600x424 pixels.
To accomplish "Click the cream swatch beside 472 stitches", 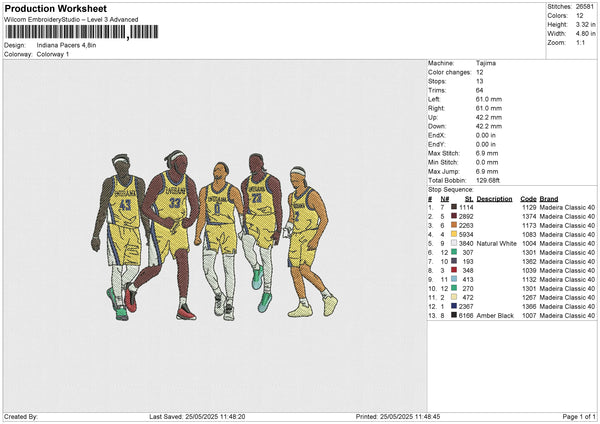I will (454, 297).
